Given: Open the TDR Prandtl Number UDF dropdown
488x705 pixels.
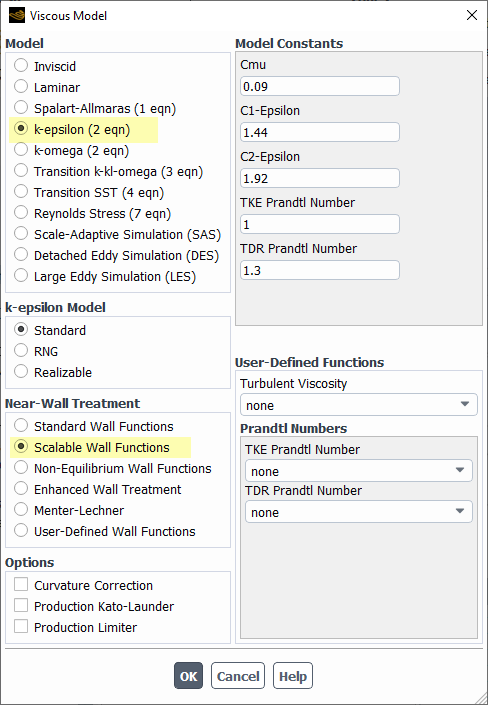Looking at the screenshot, I should click(x=358, y=512).
